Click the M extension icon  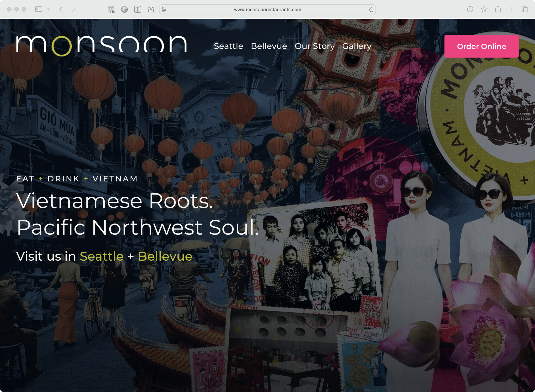151,9
